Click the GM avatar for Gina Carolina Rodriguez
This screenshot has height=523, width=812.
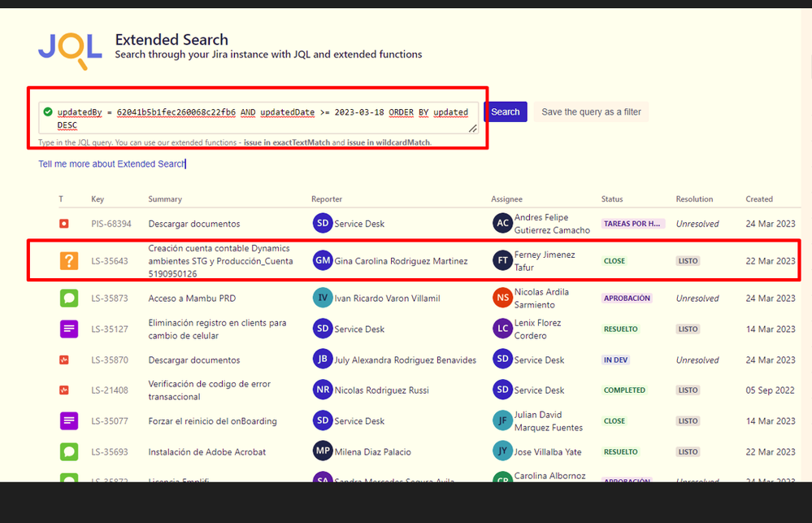point(323,261)
